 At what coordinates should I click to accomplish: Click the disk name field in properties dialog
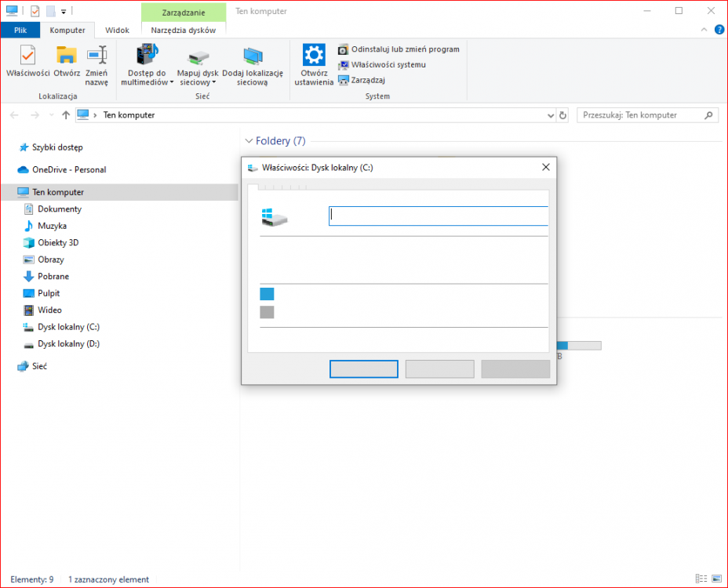pos(438,216)
